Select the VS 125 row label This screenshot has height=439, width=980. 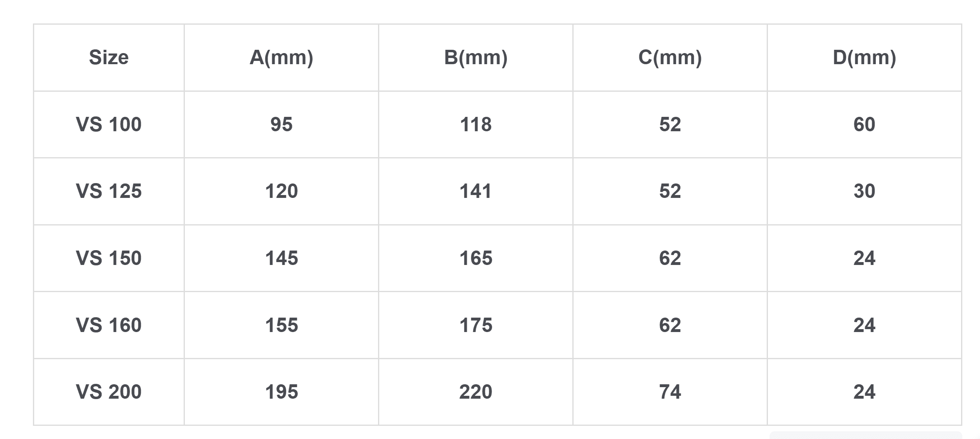coord(109,191)
